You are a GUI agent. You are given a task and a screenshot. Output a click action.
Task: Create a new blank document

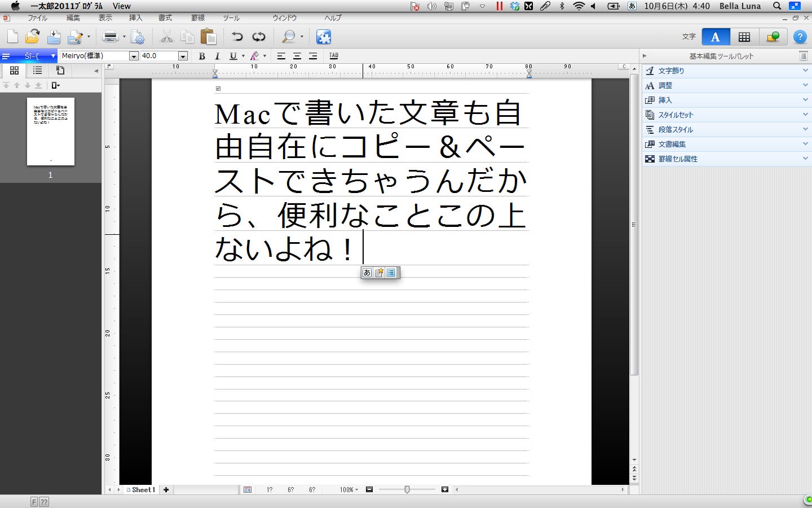[x=12, y=37]
